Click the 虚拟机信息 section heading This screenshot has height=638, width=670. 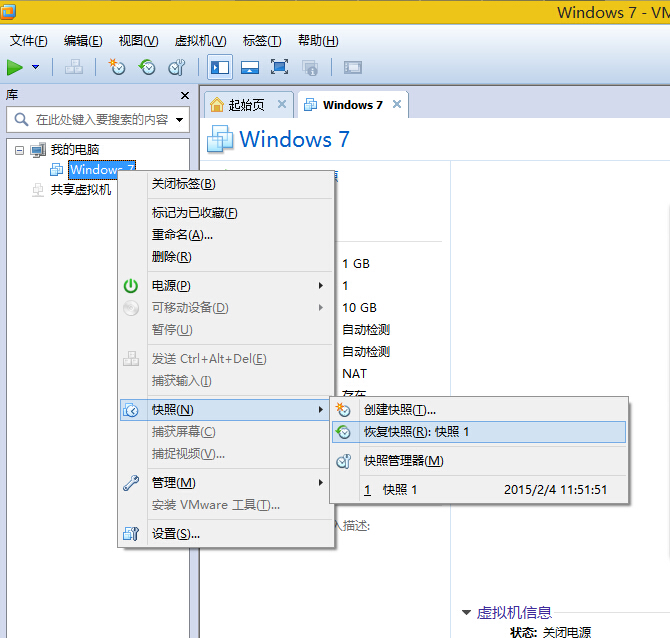[x=514, y=613]
